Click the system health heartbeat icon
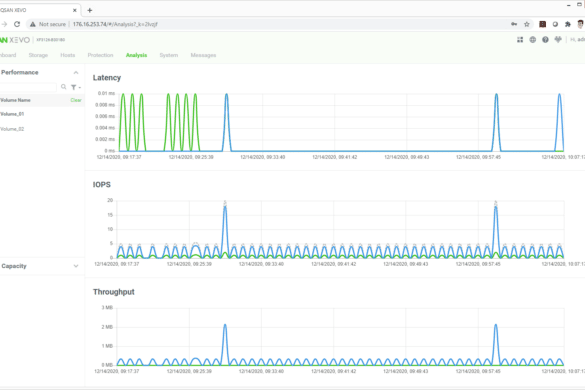The width and height of the screenshot is (585, 390). (x=558, y=40)
